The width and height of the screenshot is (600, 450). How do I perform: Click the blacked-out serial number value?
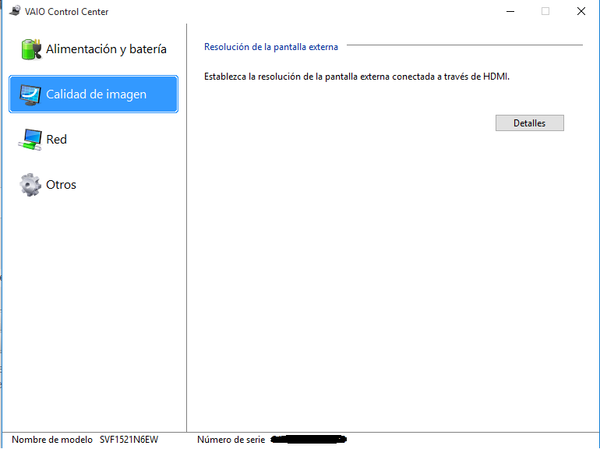coord(308,439)
